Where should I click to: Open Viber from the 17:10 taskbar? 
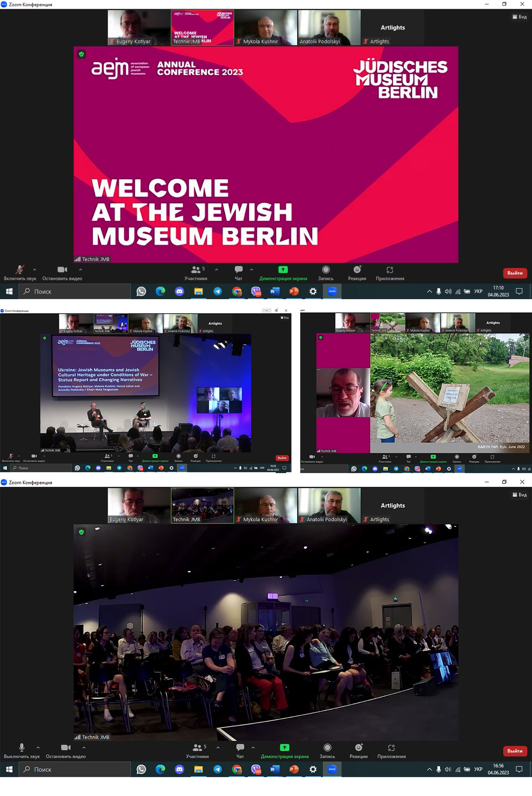256,291
